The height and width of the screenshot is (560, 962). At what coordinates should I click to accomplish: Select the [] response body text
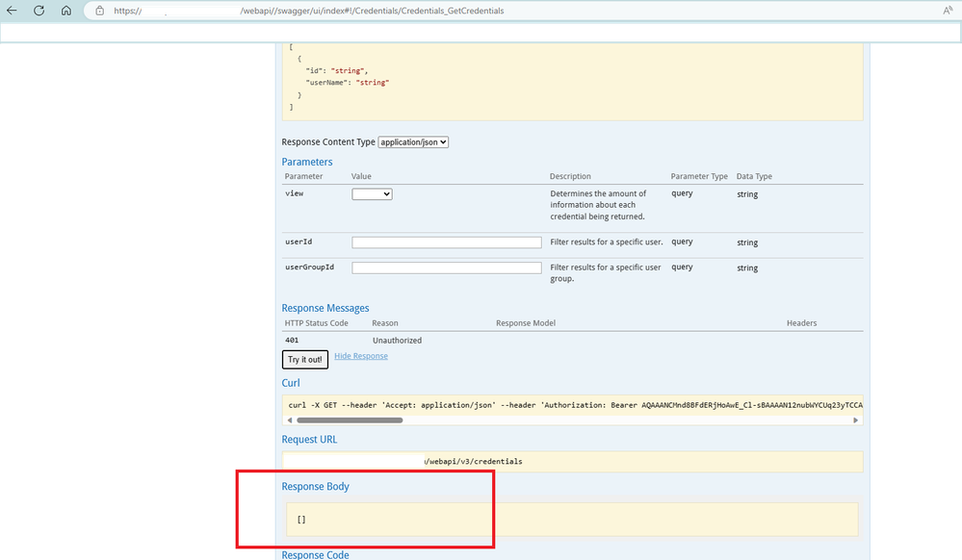pos(301,519)
